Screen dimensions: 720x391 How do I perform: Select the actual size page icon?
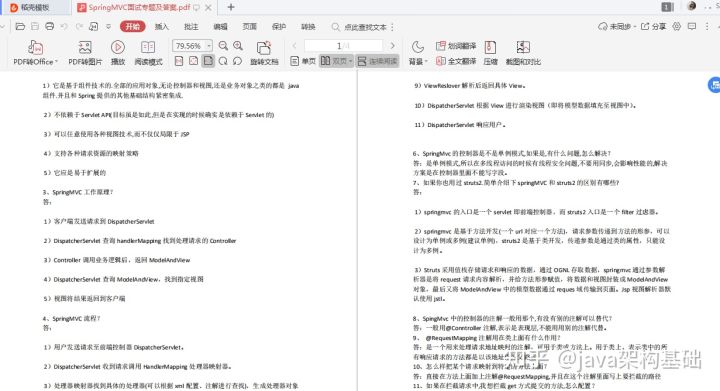(179, 61)
